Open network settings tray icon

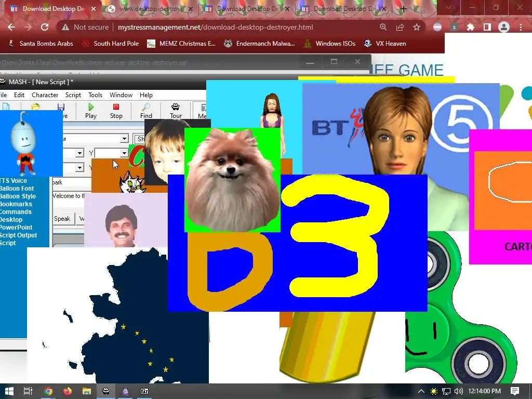(x=446, y=391)
